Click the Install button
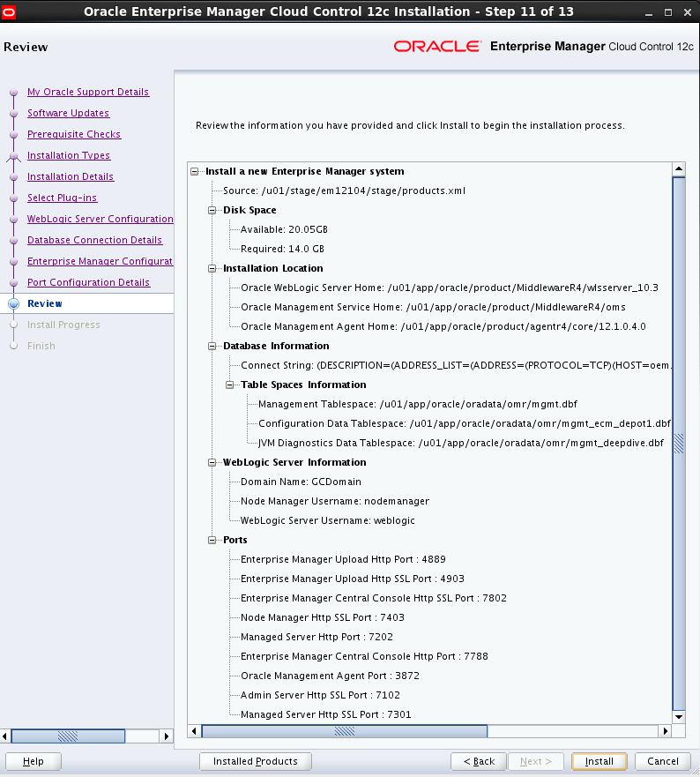The image size is (700, 777). (599, 762)
